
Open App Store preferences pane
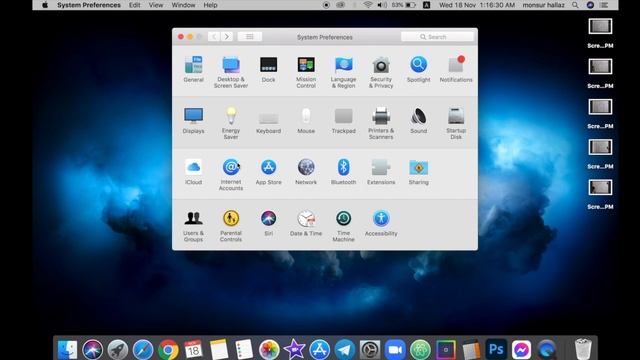point(269,172)
